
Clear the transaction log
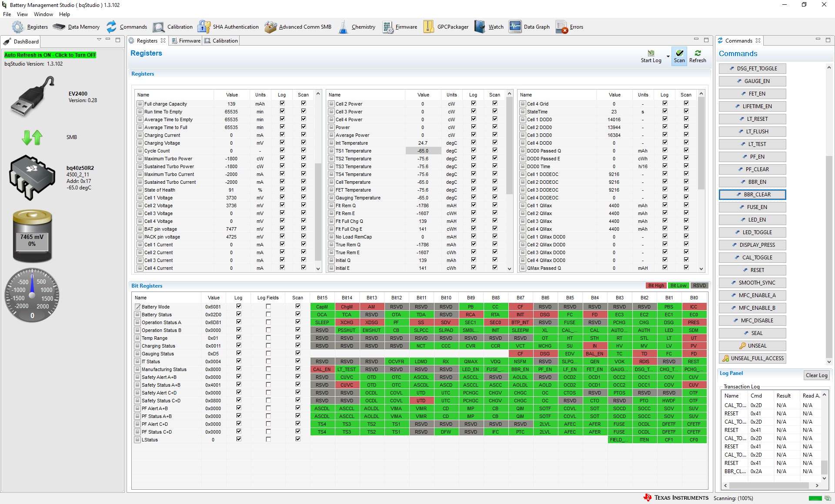pyautogui.click(x=816, y=375)
